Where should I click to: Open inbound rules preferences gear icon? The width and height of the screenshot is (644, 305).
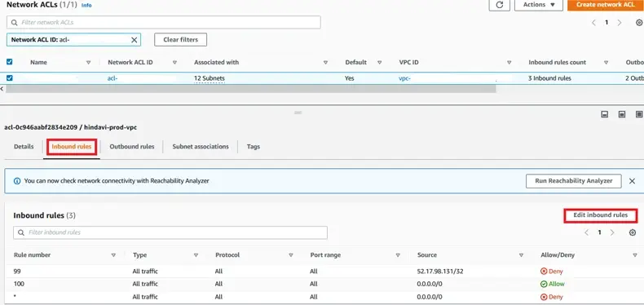(x=633, y=232)
